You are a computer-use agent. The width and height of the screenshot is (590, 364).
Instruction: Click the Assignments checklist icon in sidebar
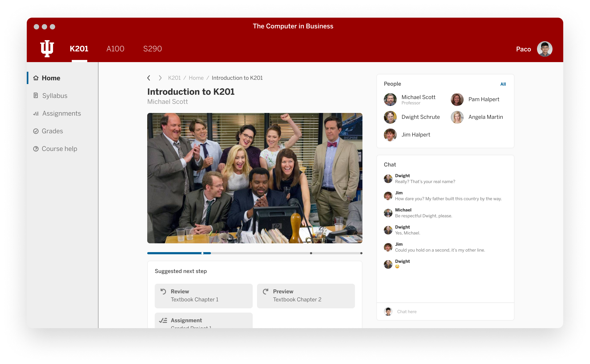pos(36,113)
